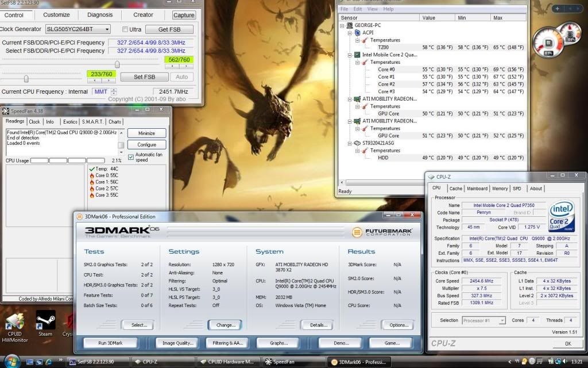
Task: Adjust MMT CPU frequency stepper
Action: (114, 91)
